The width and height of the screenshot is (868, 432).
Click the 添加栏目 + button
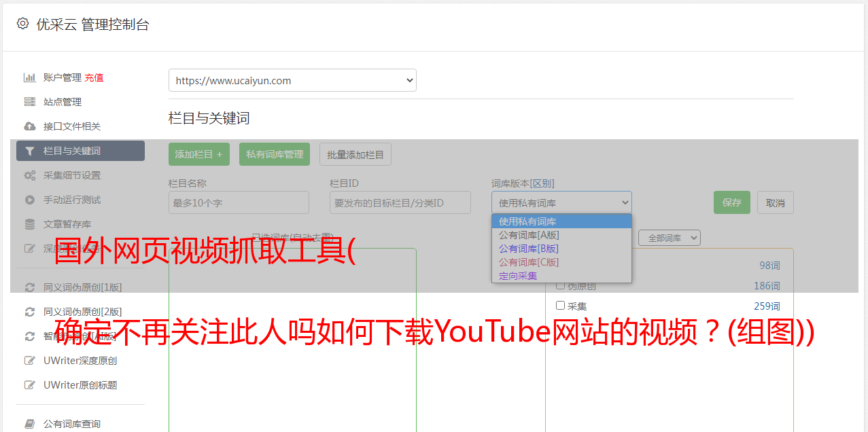click(x=199, y=154)
